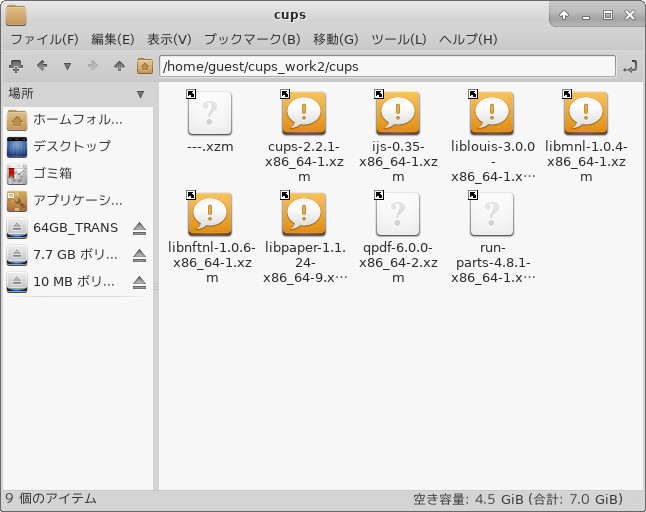Select the ---.xzm file icon
The image size is (646, 512).
click(x=210, y=113)
